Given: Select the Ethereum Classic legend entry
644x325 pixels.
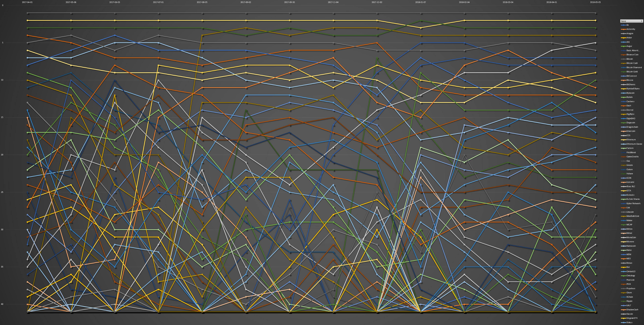Looking at the screenshot, I should 634,144.
